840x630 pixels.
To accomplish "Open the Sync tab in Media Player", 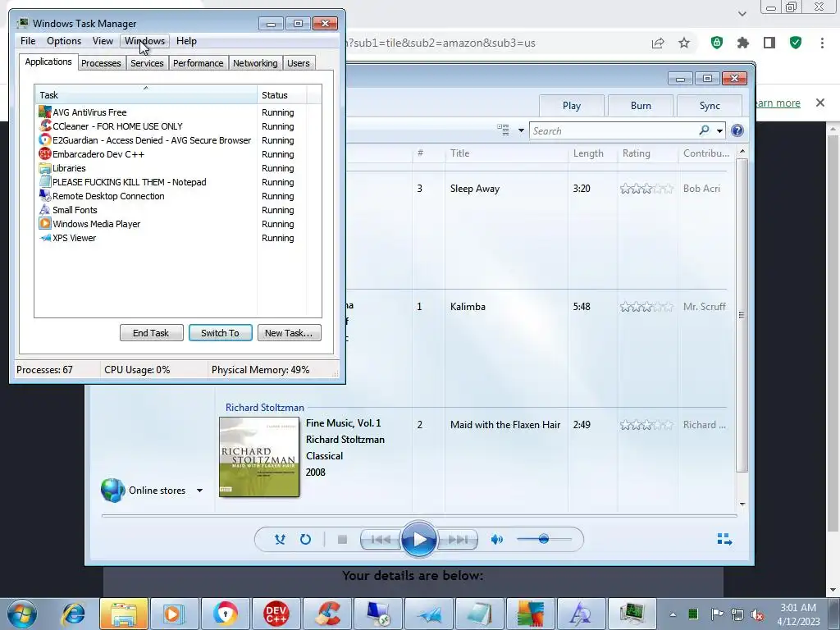I will point(710,106).
